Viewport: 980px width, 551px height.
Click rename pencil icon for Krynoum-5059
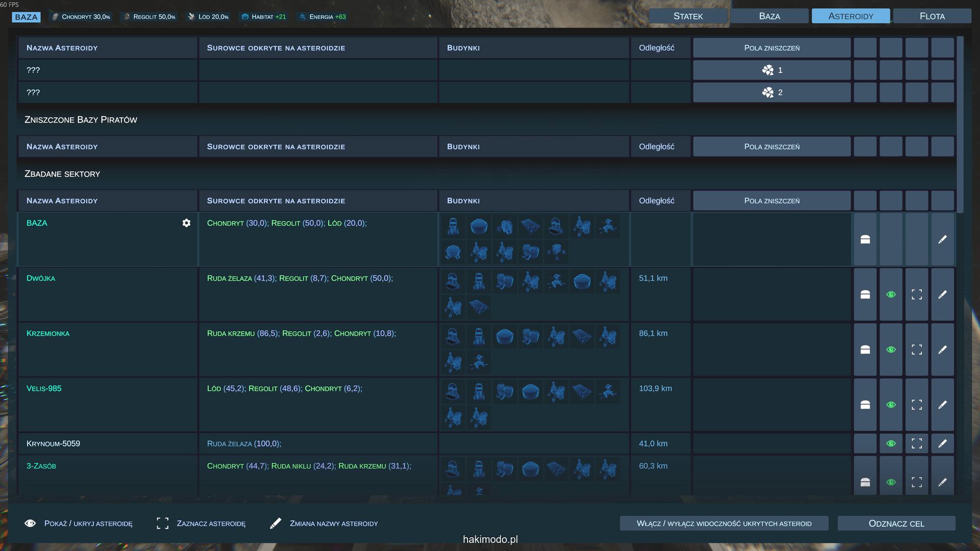(x=942, y=443)
